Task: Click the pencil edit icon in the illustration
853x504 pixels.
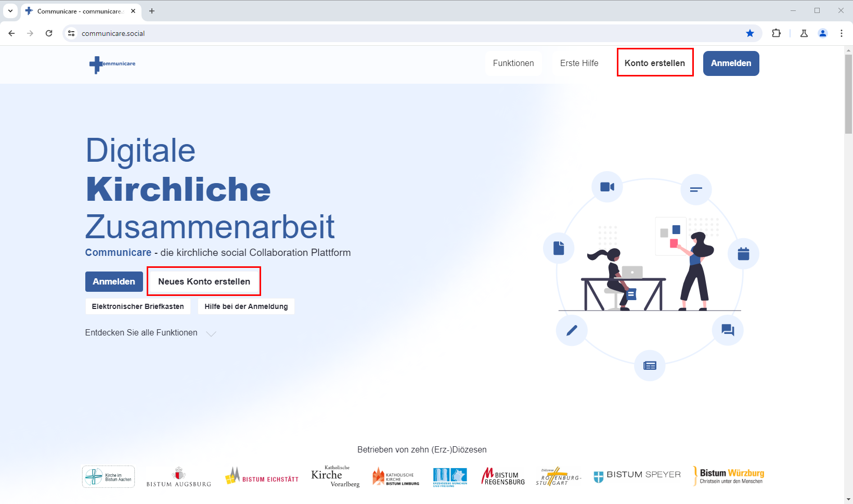Action: pos(572,330)
